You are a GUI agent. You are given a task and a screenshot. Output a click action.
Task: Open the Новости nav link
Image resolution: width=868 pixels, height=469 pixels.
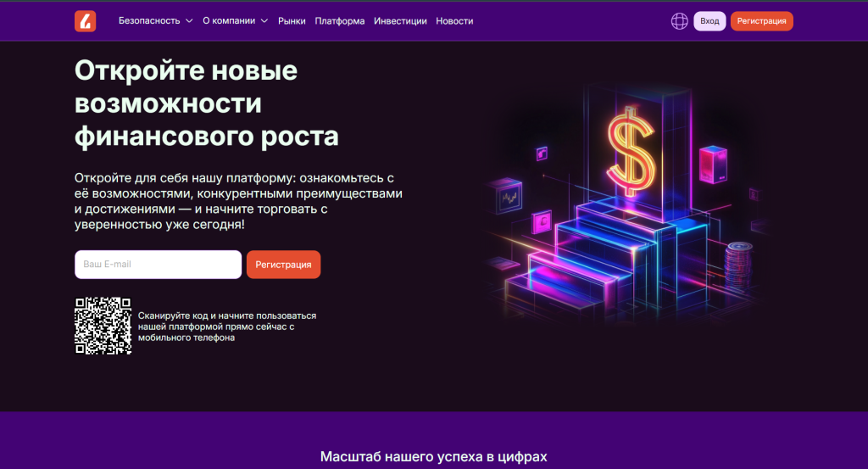coord(454,21)
